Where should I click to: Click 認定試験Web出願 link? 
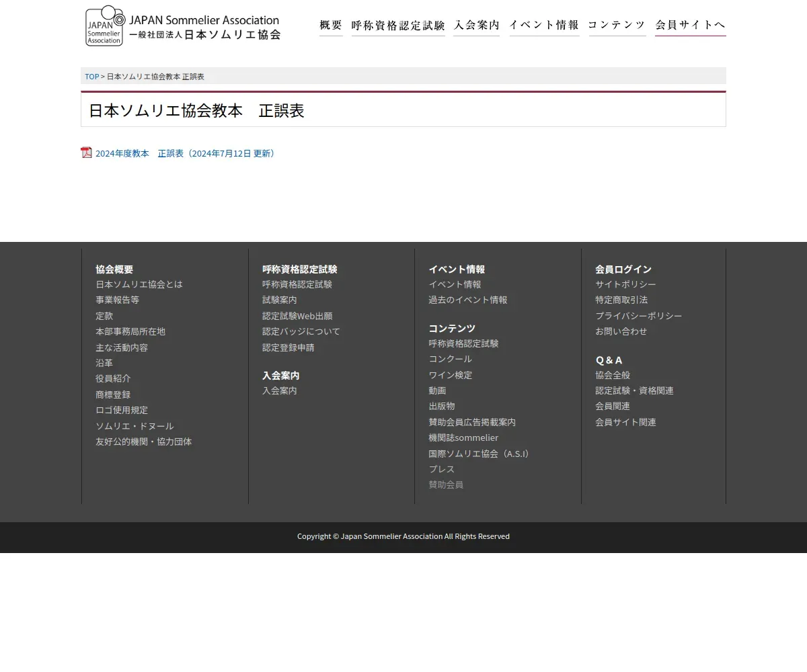click(297, 316)
